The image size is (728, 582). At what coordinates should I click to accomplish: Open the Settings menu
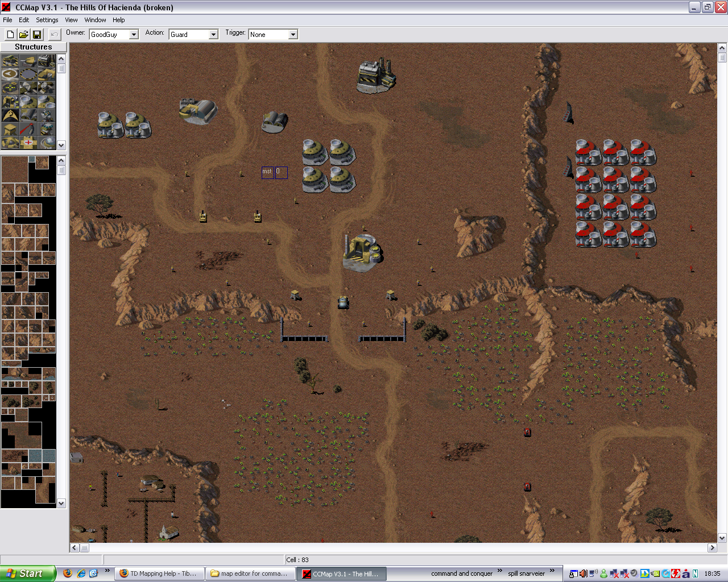[x=47, y=20]
